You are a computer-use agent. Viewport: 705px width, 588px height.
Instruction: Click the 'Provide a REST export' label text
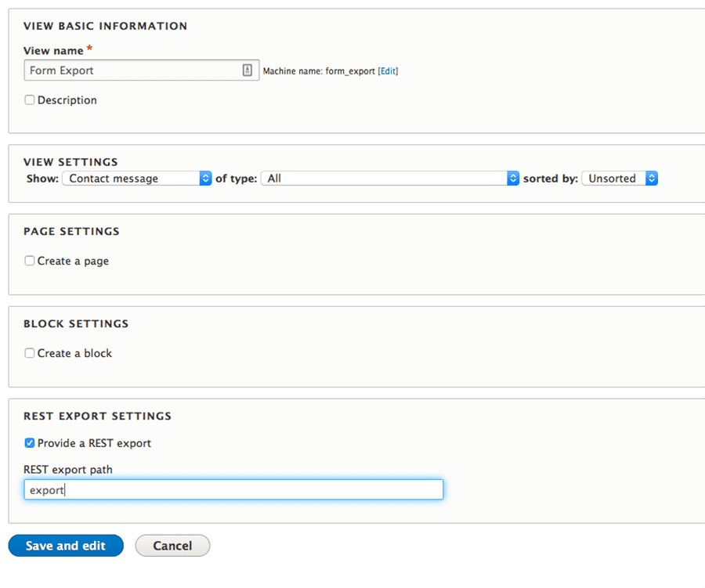94,443
